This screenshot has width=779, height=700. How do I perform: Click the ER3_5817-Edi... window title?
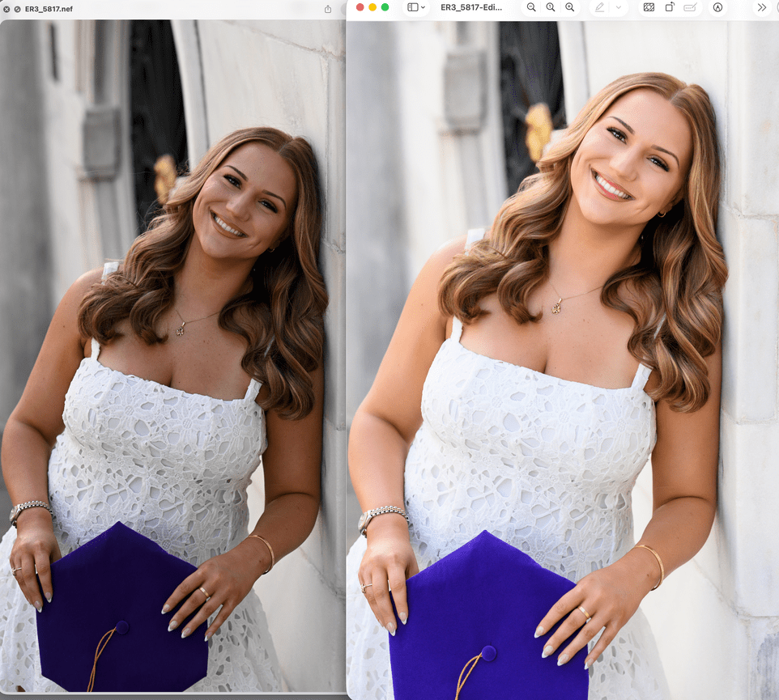[x=471, y=7]
